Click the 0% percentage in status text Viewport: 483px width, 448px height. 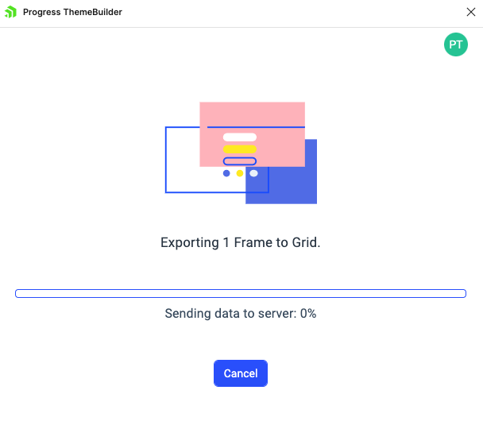pos(308,314)
